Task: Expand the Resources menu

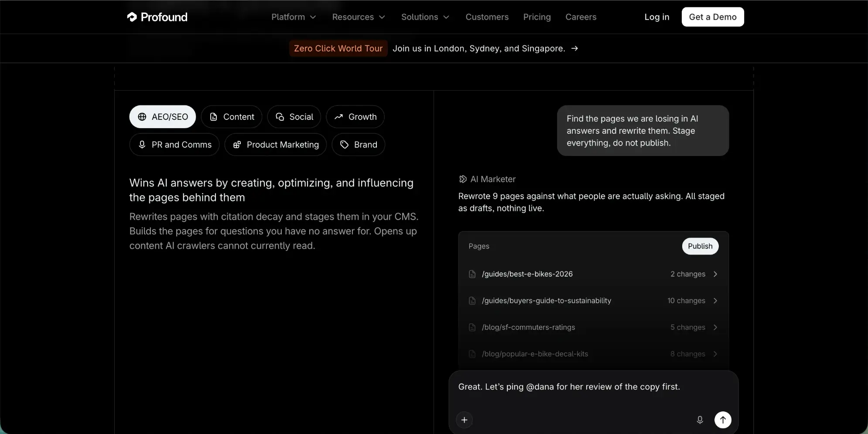Action: click(359, 17)
